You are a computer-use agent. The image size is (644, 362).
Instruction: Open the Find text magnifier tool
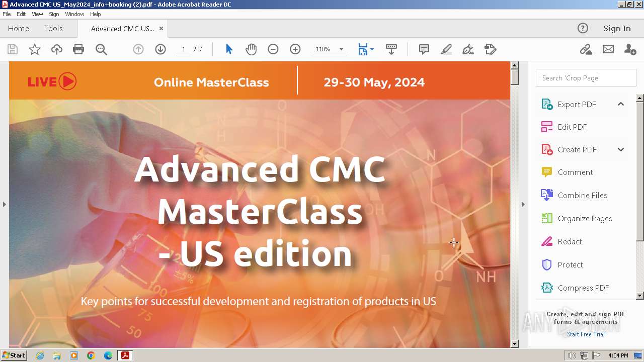click(x=101, y=49)
